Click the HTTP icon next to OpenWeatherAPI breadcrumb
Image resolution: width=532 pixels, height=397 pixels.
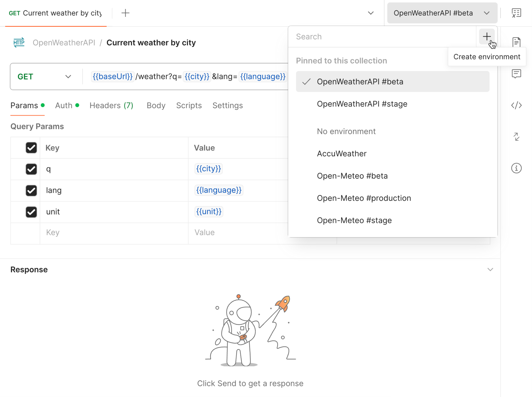19,43
